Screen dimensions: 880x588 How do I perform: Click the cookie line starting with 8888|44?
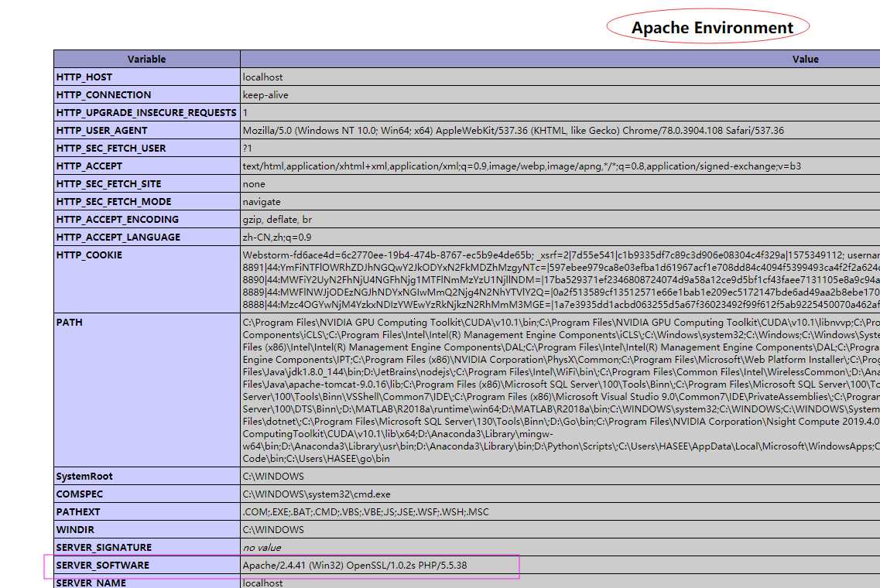coord(560,304)
